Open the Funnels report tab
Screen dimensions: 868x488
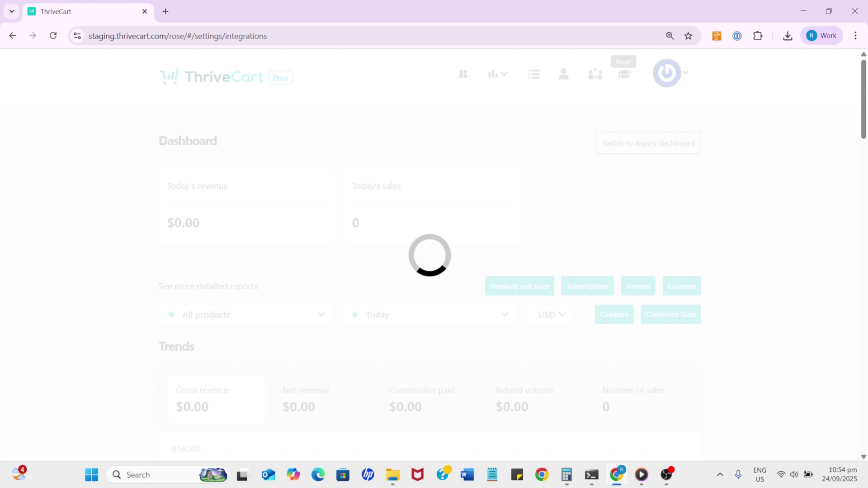point(638,286)
